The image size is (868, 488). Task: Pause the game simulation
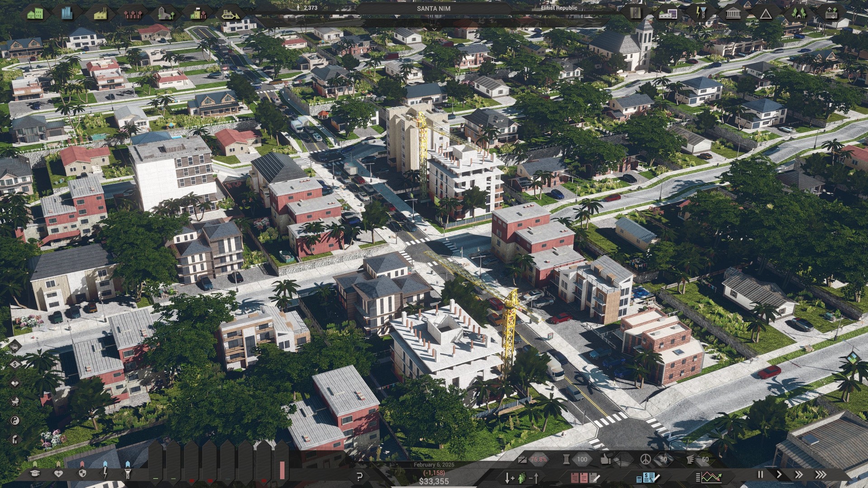(x=760, y=474)
